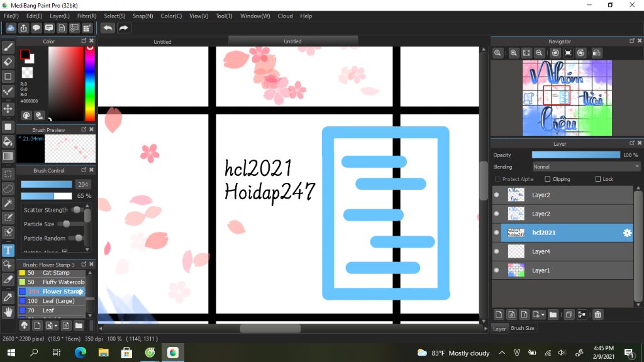Select the rectangular Select tool
This screenshot has width=644, height=362.
click(x=8, y=174)
